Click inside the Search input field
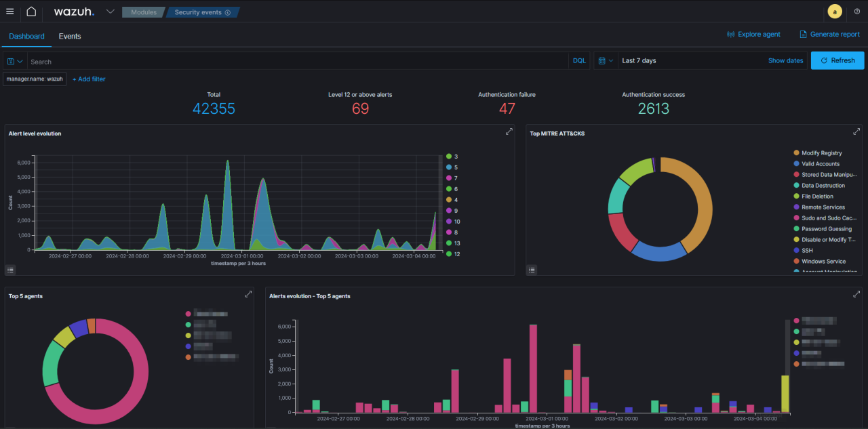This screenshot has width=868, height=429. pyautogui.click(x=271, y=60)
